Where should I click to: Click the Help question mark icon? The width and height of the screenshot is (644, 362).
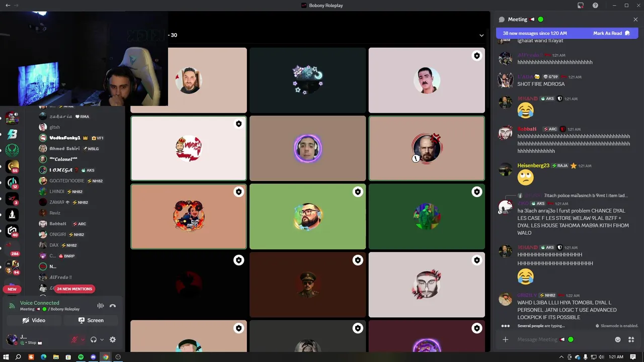coord(595,6)
